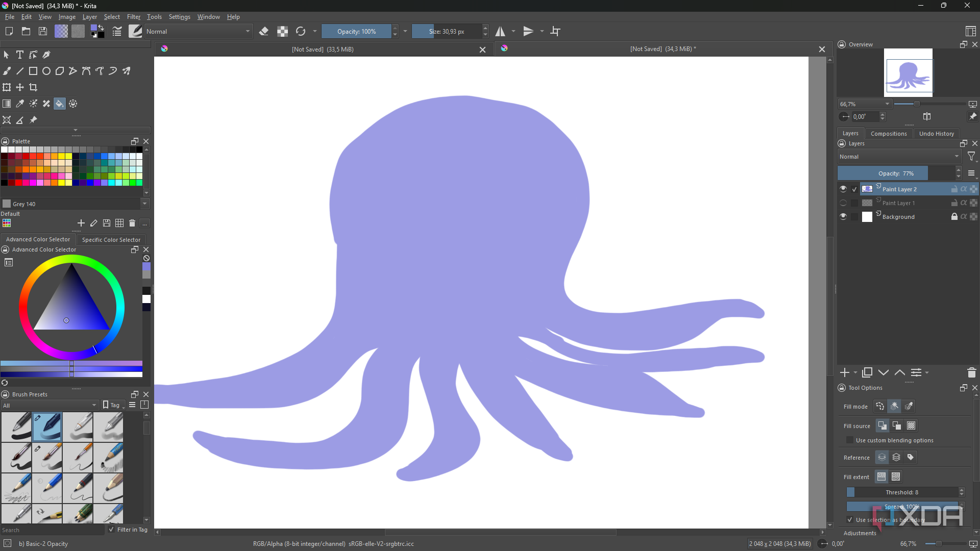Open the layer blending mode dropdown
This screenshot has width=980, height=551.
click(x=899, y=157)
